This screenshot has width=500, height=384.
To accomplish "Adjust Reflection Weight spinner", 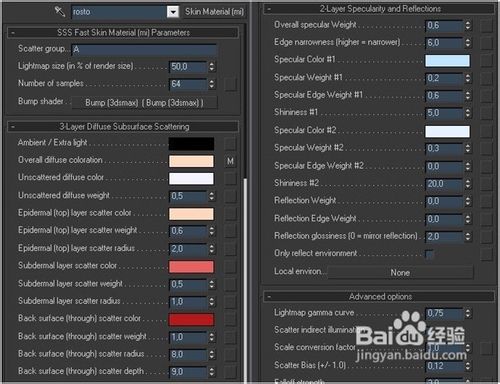I will point(468,201).
